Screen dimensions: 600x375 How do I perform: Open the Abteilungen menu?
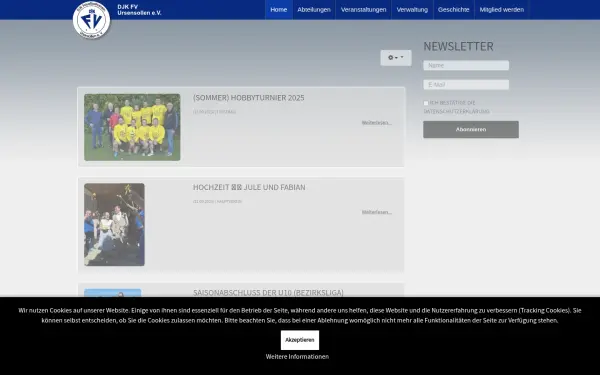pyautogui.click(x=314, y=10)
